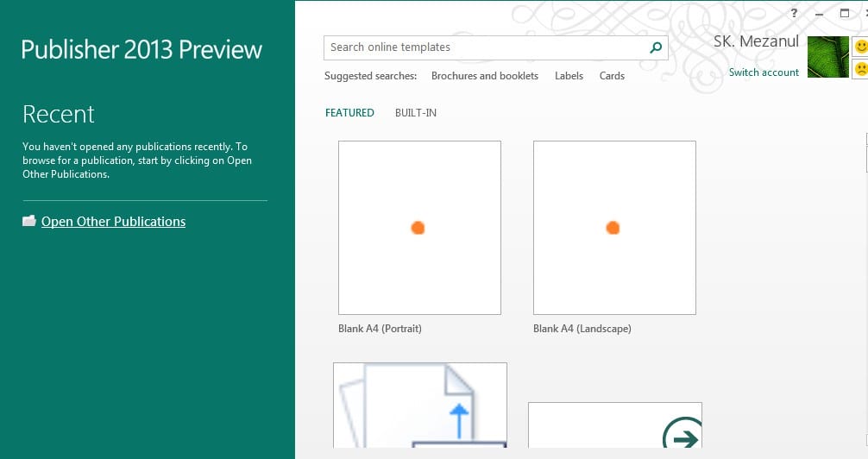The width and height of the screenshot is (868, 459).
Task: Send a smile feedback face icon
Action: click(860, 47)
